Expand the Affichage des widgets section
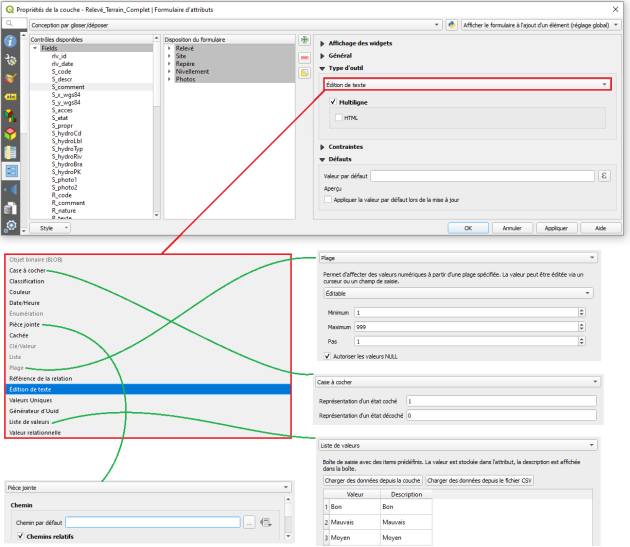This screenshot has height=547, width=630. point(322,43)
